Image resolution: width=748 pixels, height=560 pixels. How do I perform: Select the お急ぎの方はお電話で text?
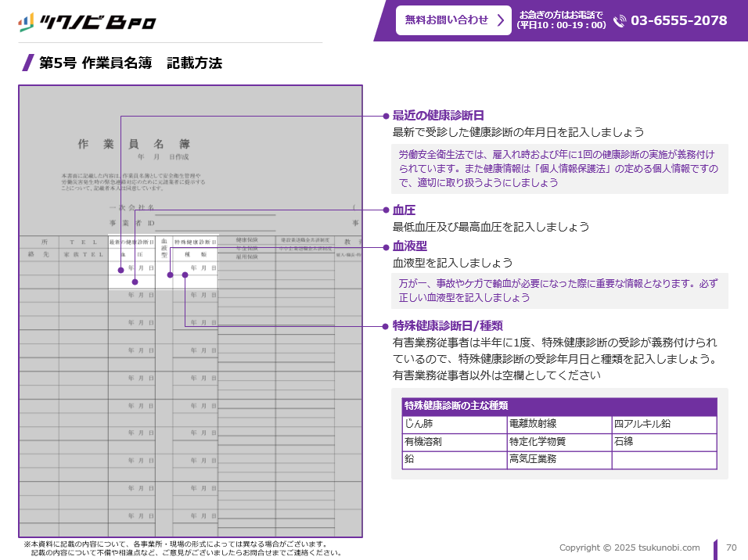click(x=561, y=15)
